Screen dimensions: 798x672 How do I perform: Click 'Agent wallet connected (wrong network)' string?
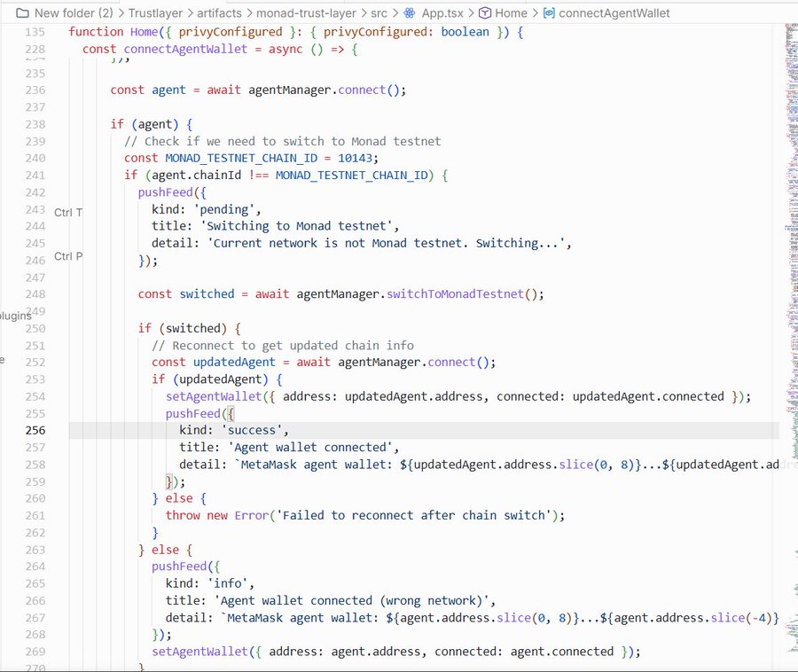pos(351,601)
